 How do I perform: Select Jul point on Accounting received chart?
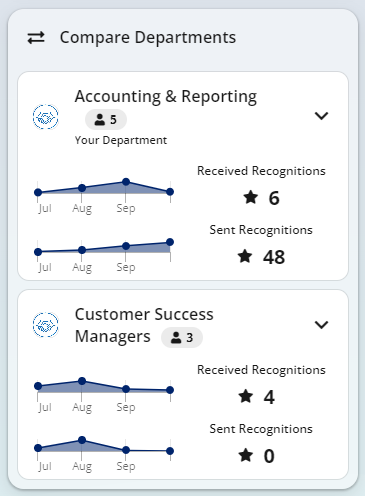38,192
